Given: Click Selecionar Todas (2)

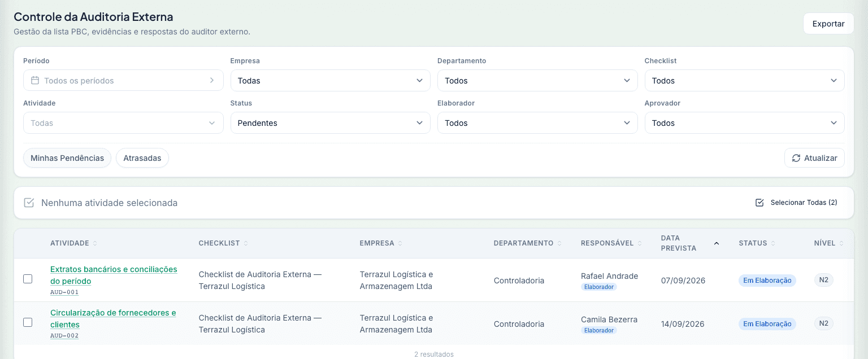Looking at the screenshot, I should pyautogui.click(x=796, y=203).
